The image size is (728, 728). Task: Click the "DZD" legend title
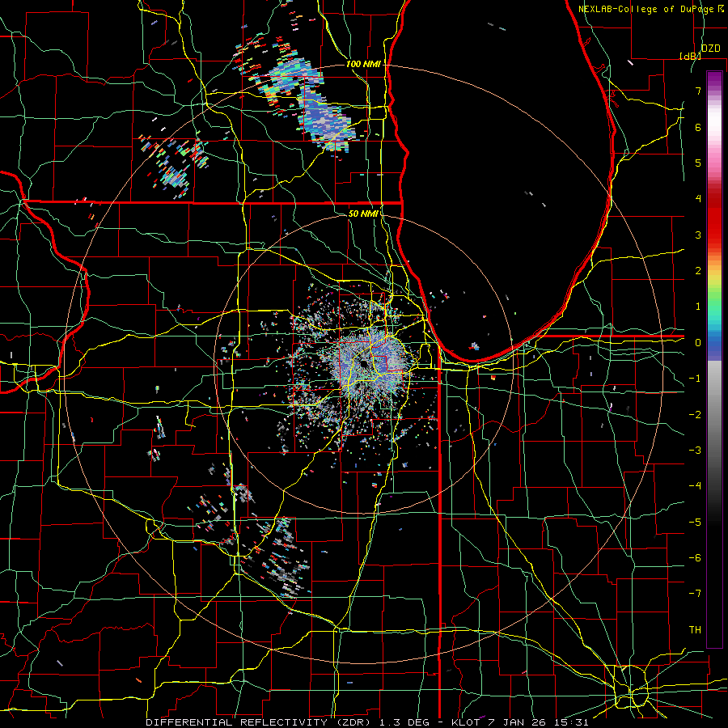[710, 49]
